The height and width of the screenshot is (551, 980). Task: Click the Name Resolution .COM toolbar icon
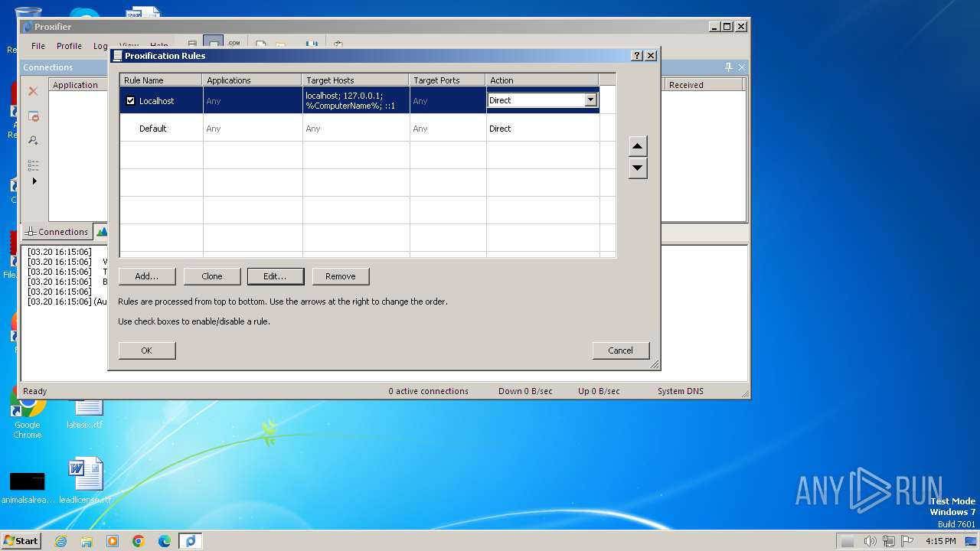pos(234,44)
